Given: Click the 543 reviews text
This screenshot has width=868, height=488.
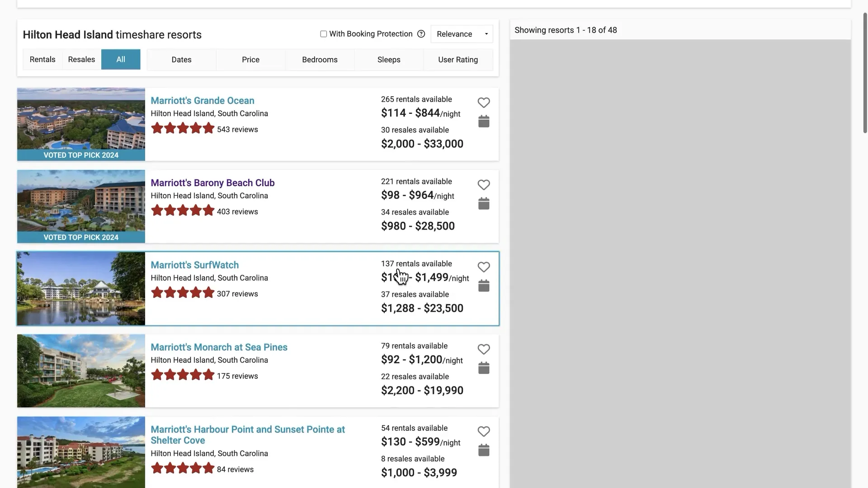Looking at the screenshot, I should click(237, 130).
